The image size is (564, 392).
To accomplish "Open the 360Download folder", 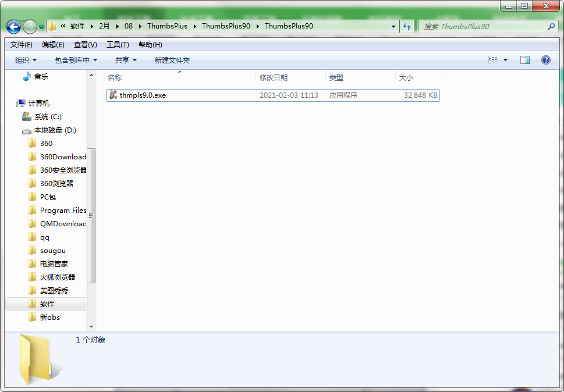I will coord(63,156).
